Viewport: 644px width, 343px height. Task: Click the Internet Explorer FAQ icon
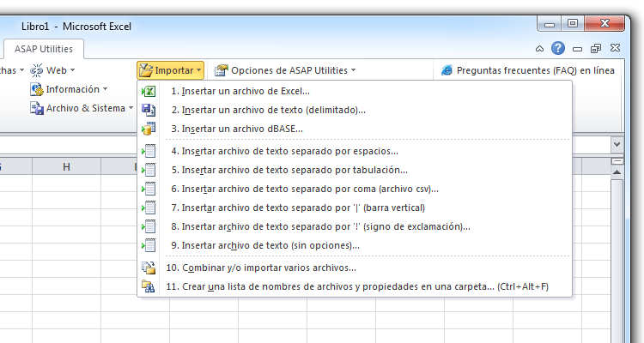pyautogui.click(x=447, y=70)
